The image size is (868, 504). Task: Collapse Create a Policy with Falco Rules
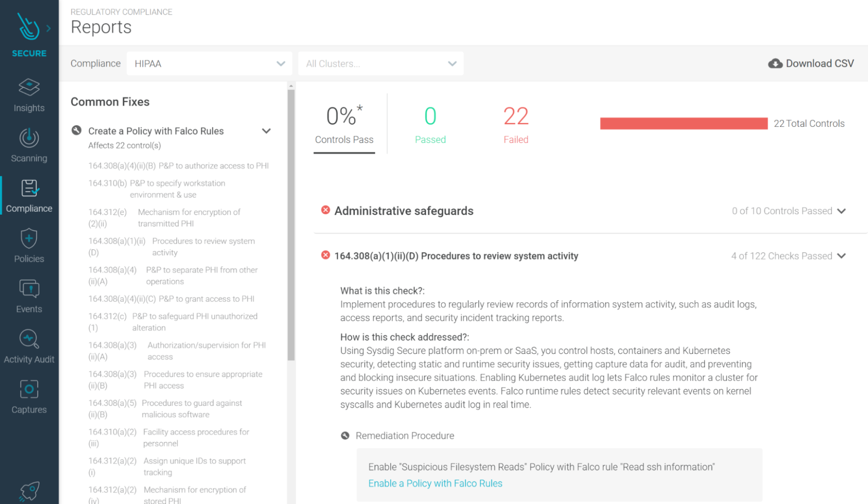click(266, 131)
